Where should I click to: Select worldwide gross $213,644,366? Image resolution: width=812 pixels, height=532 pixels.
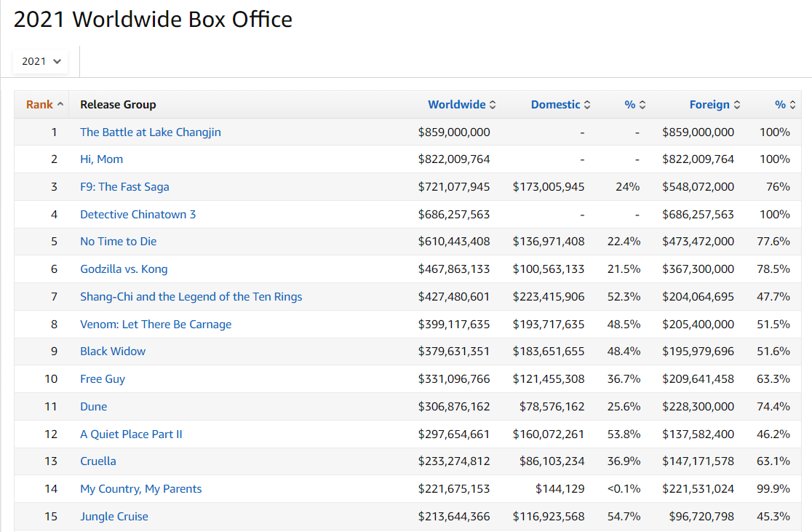pos(454,517)
